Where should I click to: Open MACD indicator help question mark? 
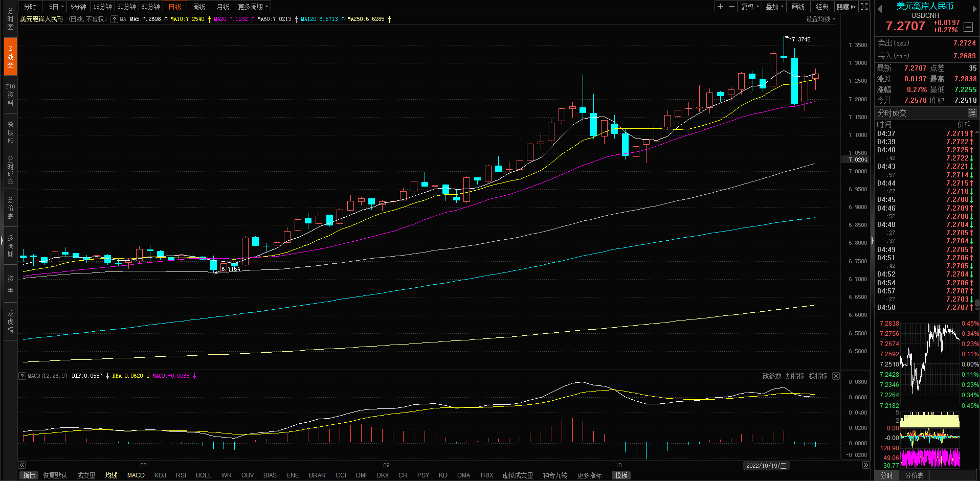(22, 376)
